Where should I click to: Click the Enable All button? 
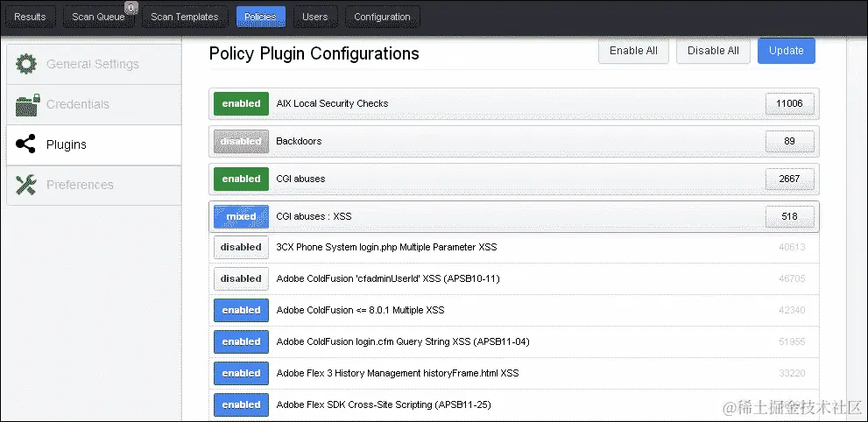[x=633, y=50]
